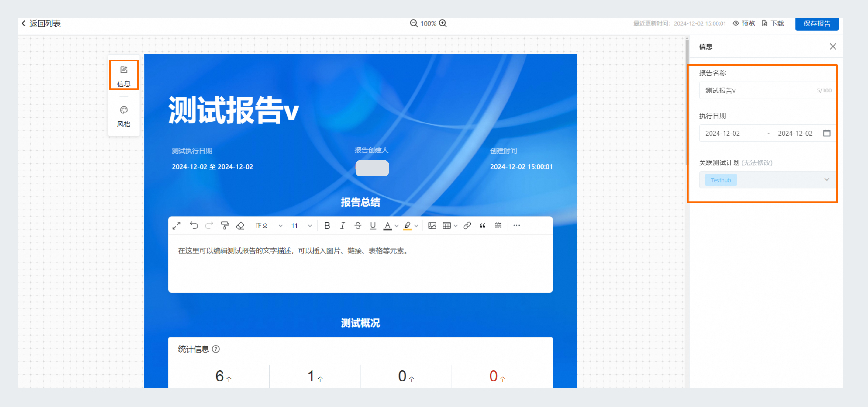Click the report title 测试报告v
The width and height of the screenshot is (868, 407).
(x=233, y=110)
